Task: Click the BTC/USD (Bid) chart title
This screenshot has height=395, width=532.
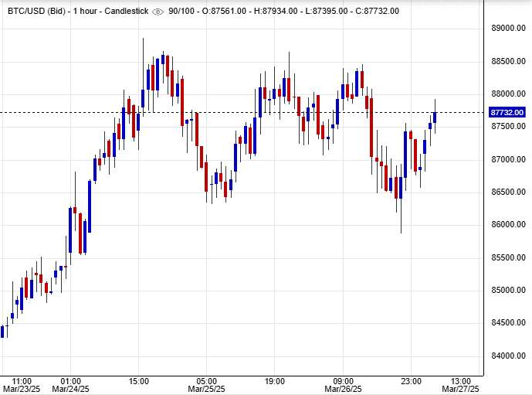Action: coord(36,11)
